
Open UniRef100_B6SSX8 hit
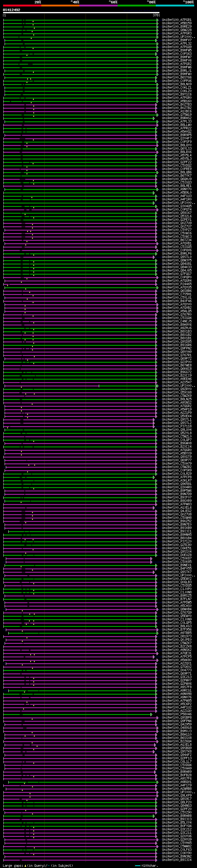point(176,738)
